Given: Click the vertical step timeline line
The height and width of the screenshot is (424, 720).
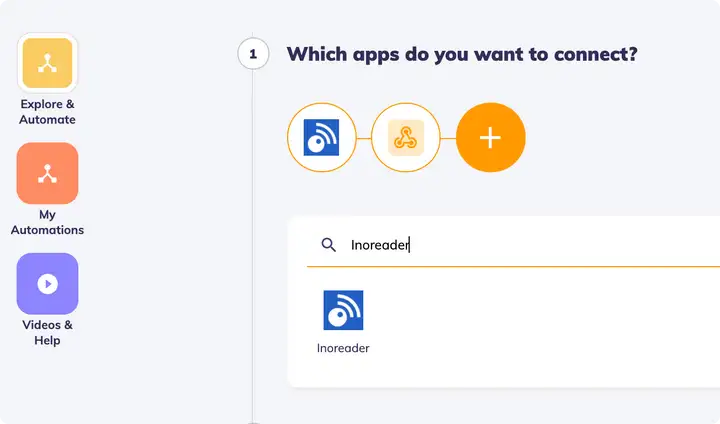Looking at the screenshot, I should [253, 246].
